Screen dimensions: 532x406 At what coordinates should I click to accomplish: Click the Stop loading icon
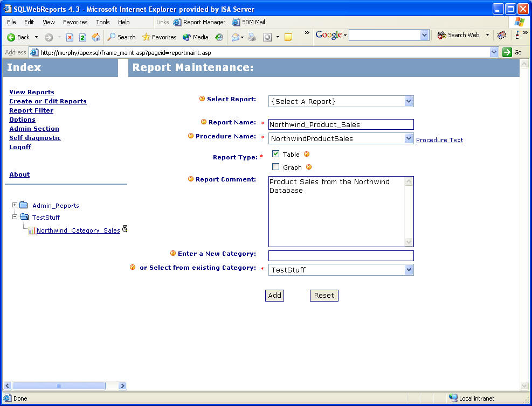click(x=70, y=37)
